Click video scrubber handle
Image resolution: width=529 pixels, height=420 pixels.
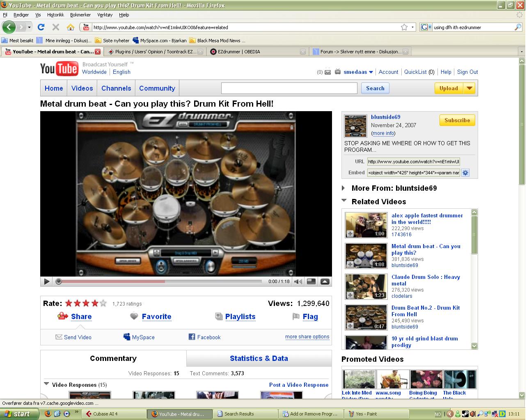tap(59, 281)
